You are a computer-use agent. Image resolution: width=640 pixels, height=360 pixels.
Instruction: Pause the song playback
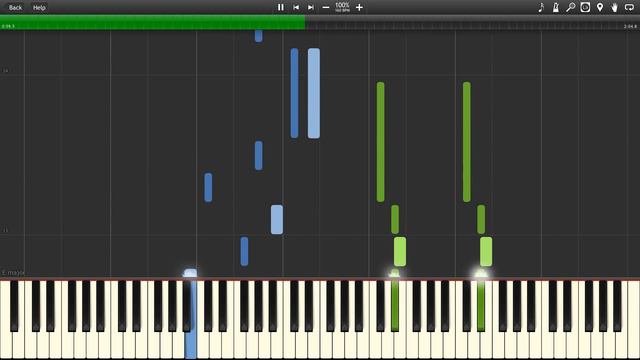(x=280, y=7)
